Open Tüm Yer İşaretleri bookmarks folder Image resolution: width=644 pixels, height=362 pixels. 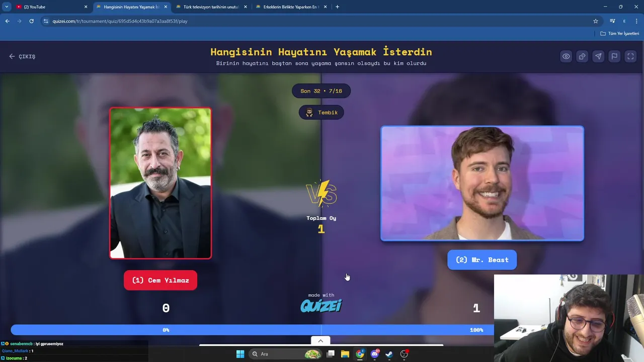[620, 34]
